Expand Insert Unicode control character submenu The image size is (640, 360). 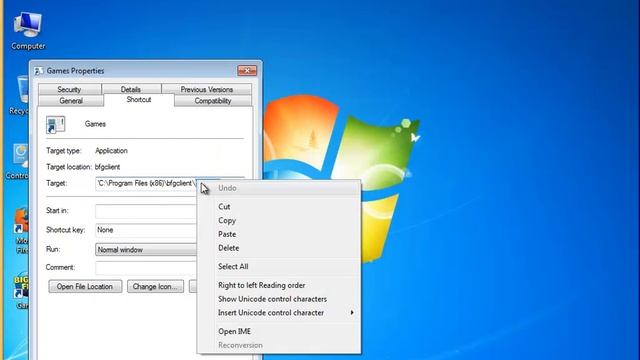[x=279, y=313]
